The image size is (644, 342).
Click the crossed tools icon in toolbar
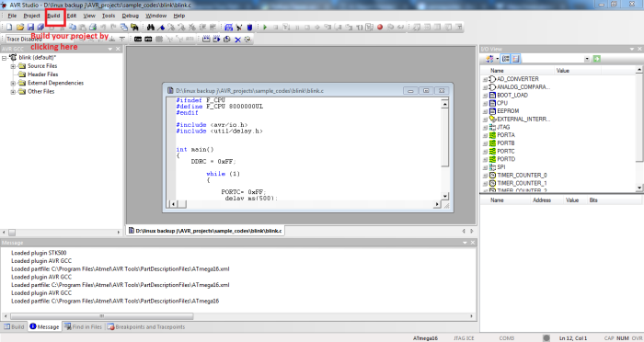pyautogui.click(x=239, y=27)
